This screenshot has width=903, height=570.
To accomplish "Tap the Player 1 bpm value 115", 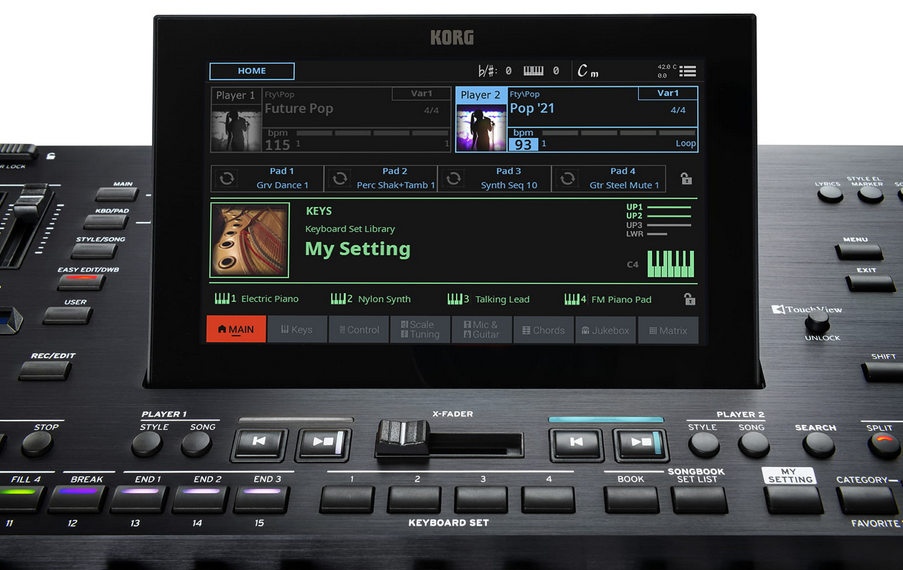I will coord(277,145).
